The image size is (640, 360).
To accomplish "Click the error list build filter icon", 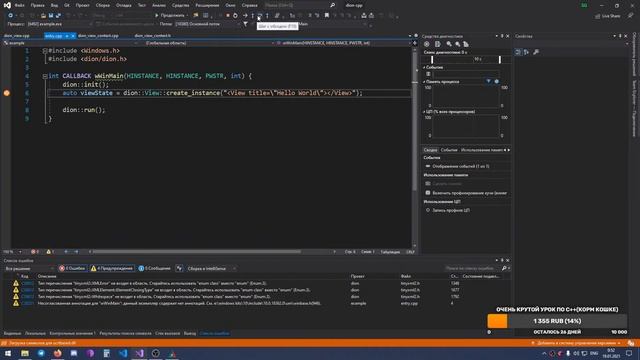I will [x=179, y=268].
